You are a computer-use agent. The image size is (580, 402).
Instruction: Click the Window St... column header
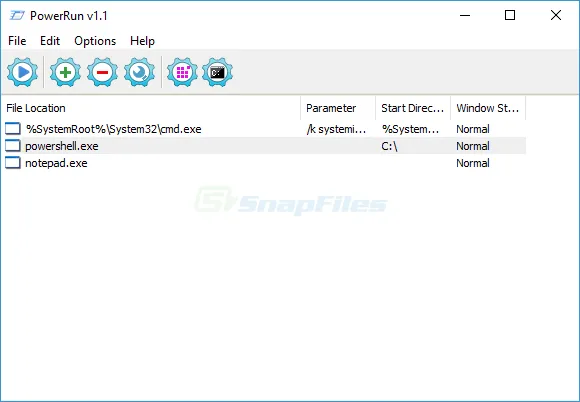(488, 108)
